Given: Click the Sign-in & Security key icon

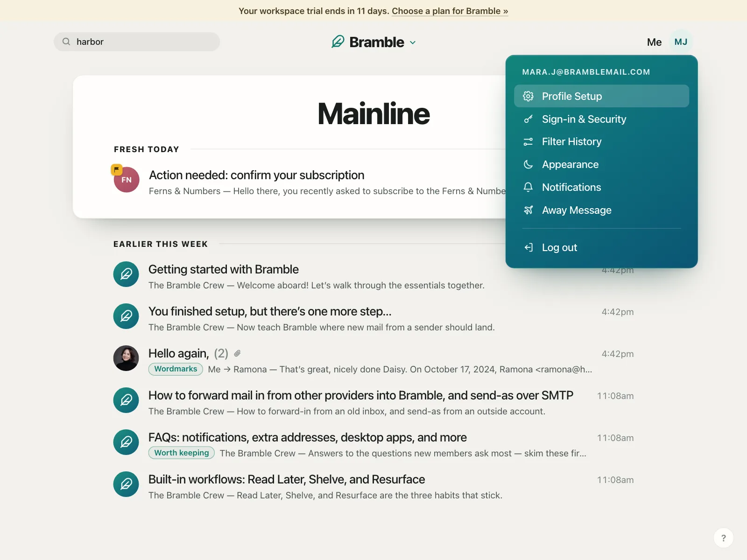Looking at the screenshot, I should pos(528,119).
